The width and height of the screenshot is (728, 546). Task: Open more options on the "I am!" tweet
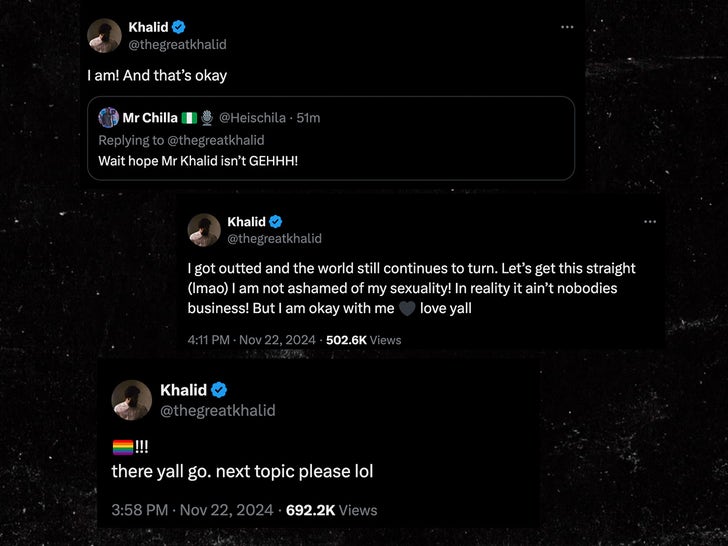click(567, 28)
